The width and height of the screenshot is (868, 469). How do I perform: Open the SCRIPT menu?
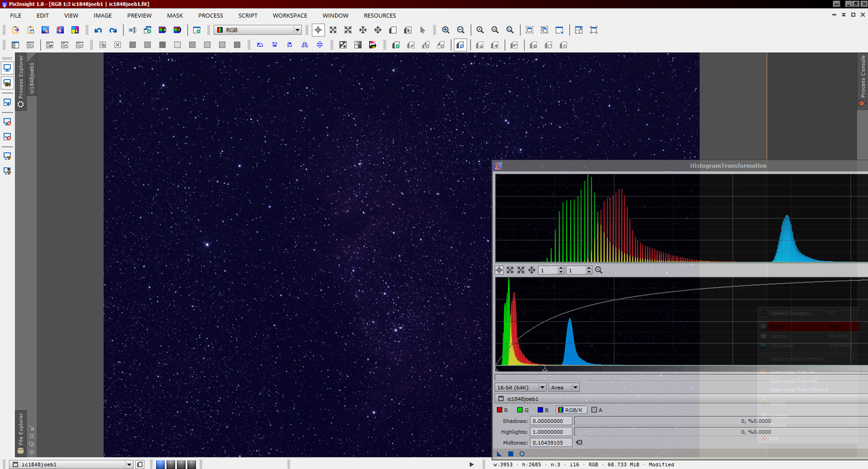[248, 16]
